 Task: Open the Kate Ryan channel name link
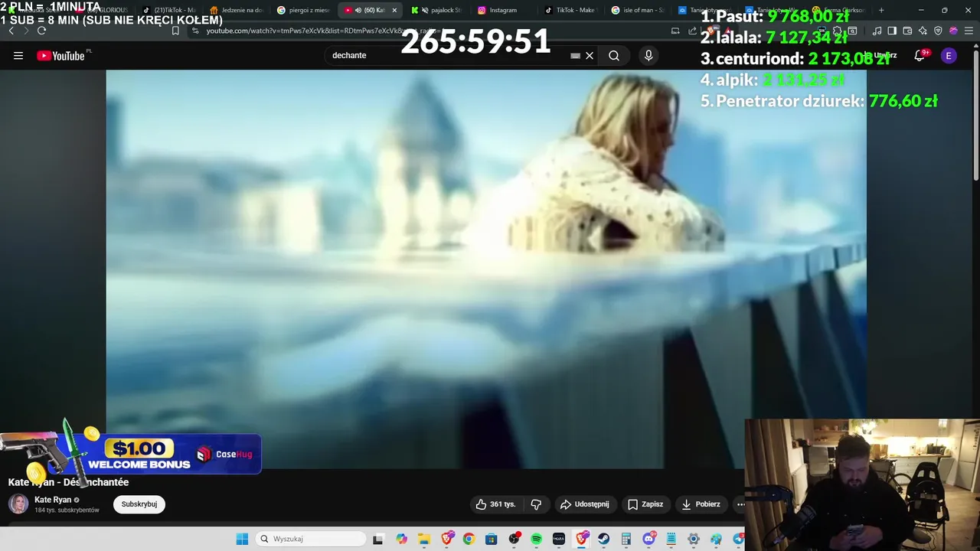pos(53,500)
